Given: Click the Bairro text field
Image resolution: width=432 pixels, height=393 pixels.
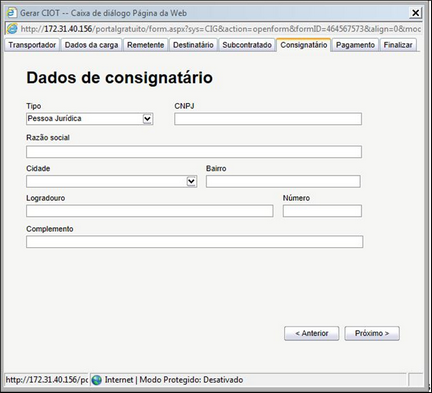Looking at the screenshot, I should pos(283,181).
